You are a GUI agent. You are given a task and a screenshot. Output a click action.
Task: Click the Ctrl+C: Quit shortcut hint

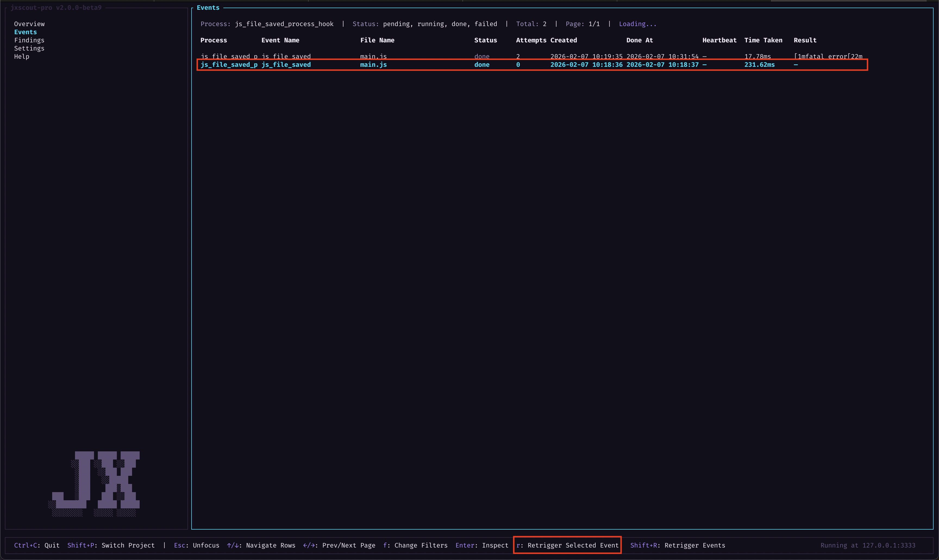pos(37,545)
